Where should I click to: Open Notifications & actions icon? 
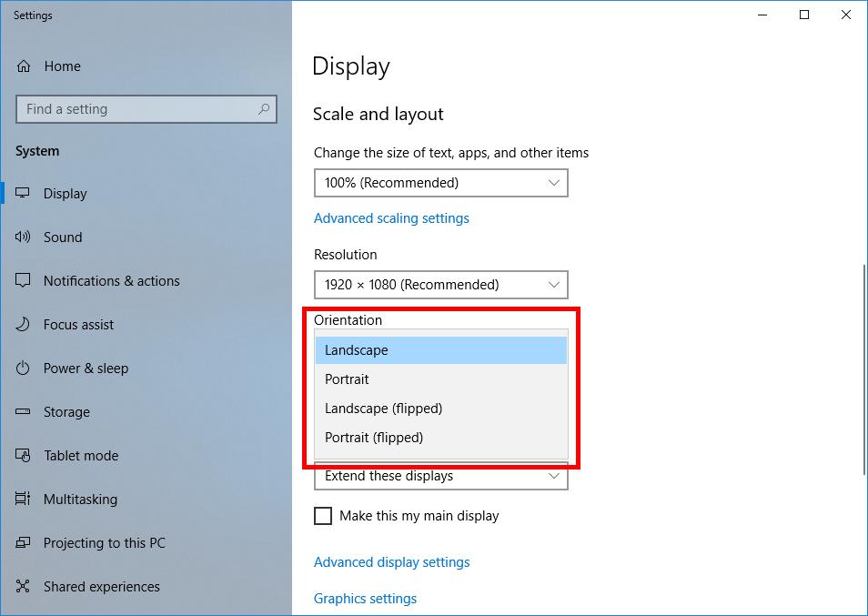tap(24, 281)
